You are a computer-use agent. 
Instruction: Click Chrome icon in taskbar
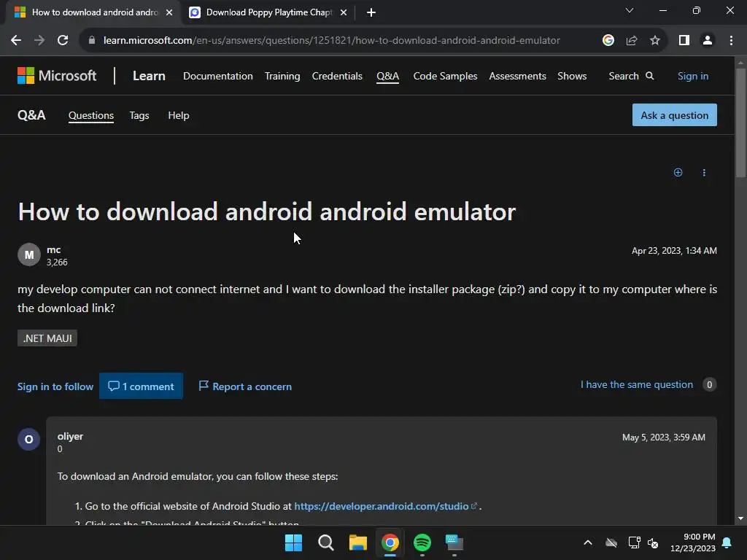coord(390,542)
